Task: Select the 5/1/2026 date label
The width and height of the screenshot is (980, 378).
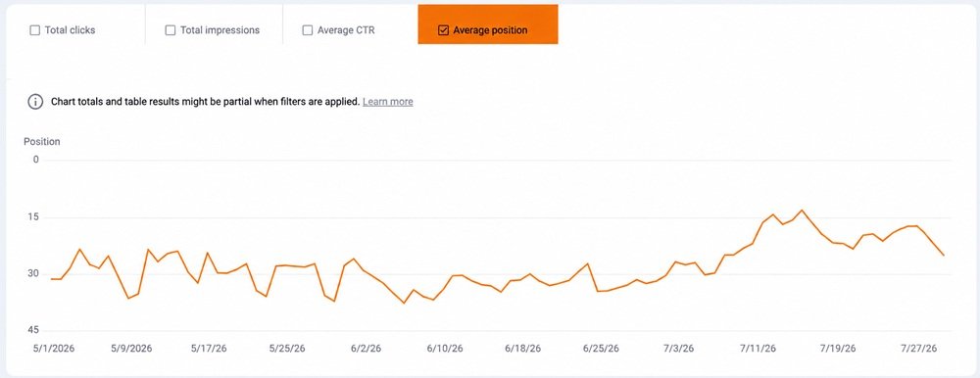Action: click(x=54, y=349)
